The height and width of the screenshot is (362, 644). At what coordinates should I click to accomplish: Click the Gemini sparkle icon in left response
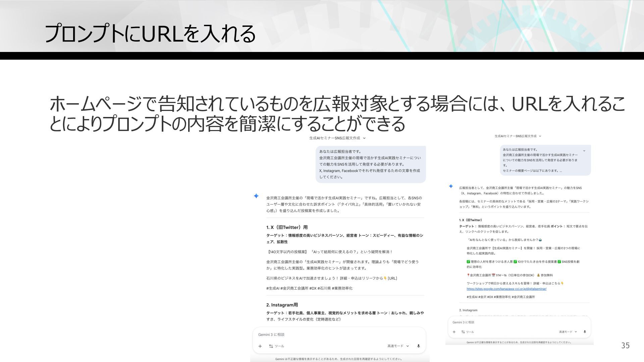(x=256, y=196)
